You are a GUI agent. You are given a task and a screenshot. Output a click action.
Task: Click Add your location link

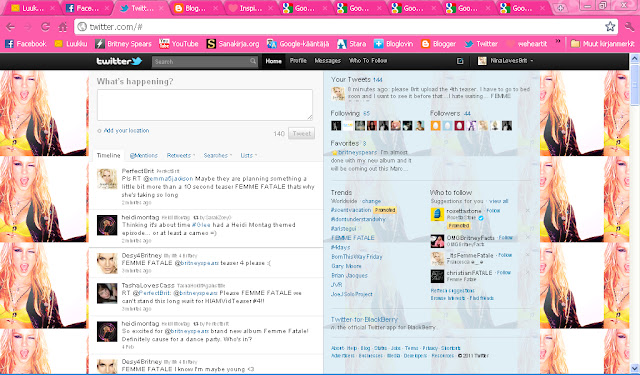pos(127,131)
